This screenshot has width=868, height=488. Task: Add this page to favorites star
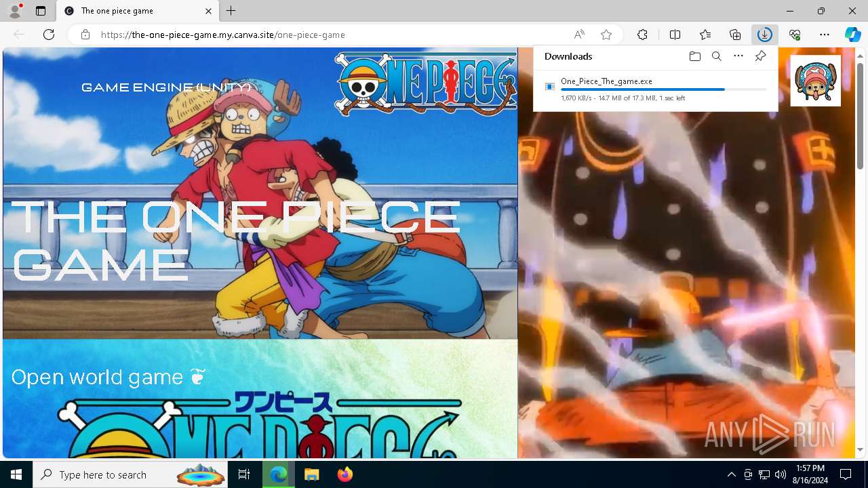[x=606, y=35]
